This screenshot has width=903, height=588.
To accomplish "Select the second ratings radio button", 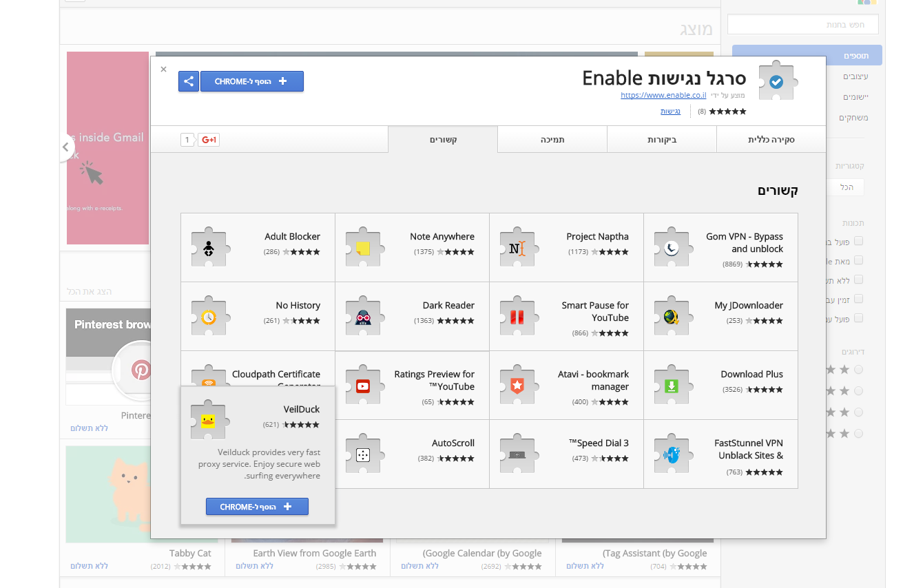I will [x=858, y=390].
